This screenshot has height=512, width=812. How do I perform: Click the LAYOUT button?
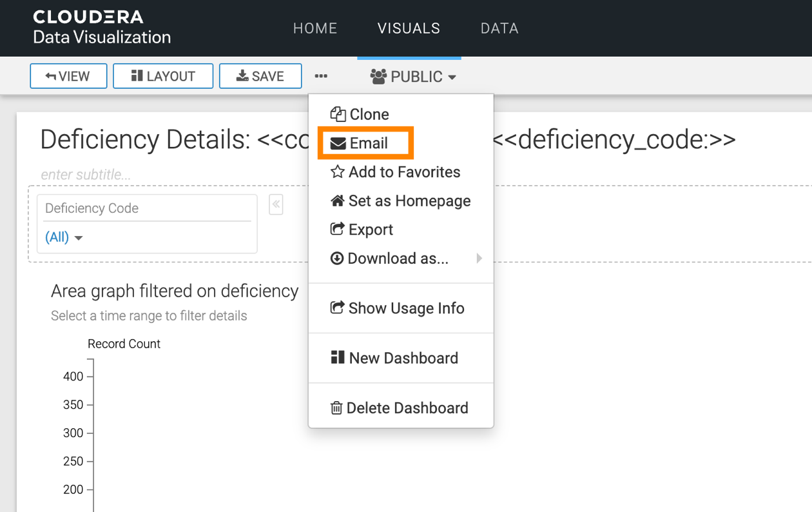[163, 76]
